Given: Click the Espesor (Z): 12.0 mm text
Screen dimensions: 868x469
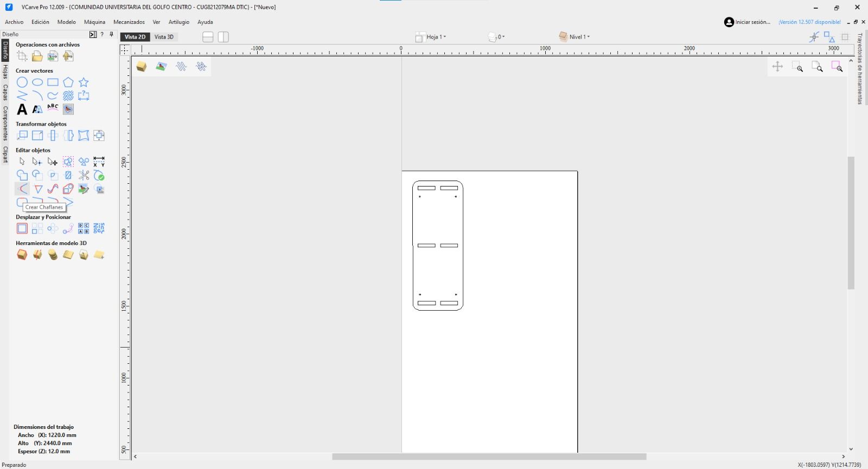Looking at the screenshot, I should (44, 451).
